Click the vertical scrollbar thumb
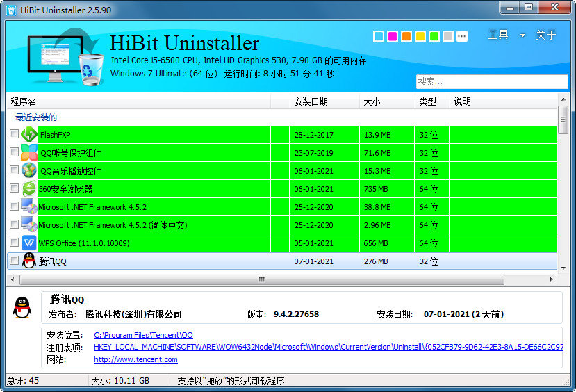Screen dimensions: 576x392 click(x=563, y=120)
